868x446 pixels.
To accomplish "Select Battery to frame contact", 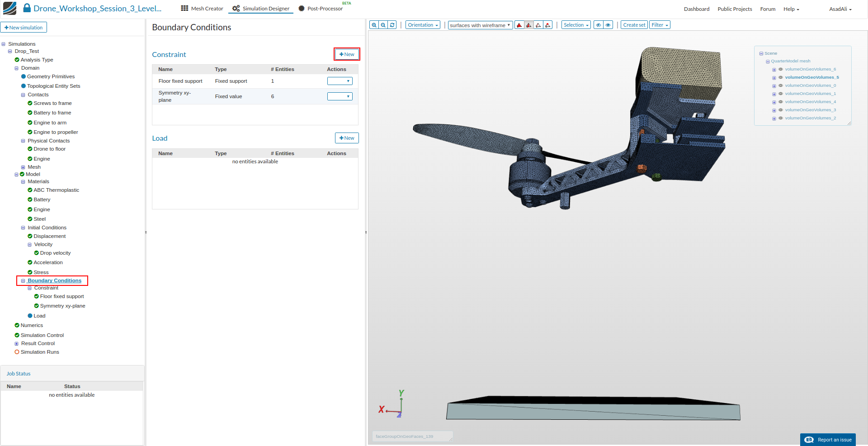I will [52, 113].
